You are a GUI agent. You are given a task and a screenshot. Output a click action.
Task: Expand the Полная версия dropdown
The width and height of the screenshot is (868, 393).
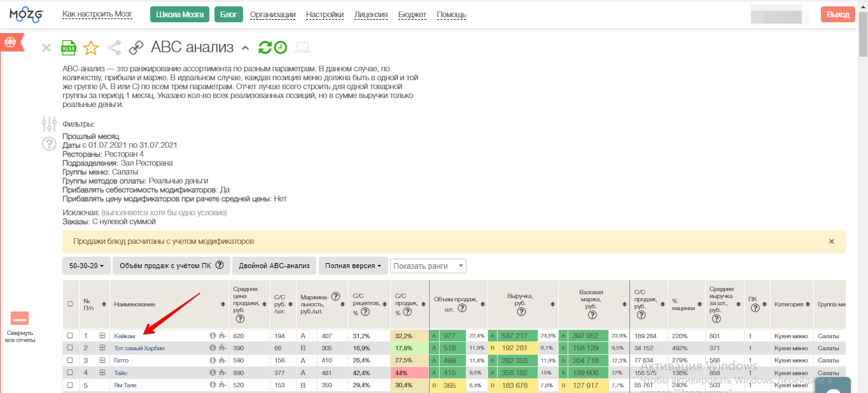353,266
